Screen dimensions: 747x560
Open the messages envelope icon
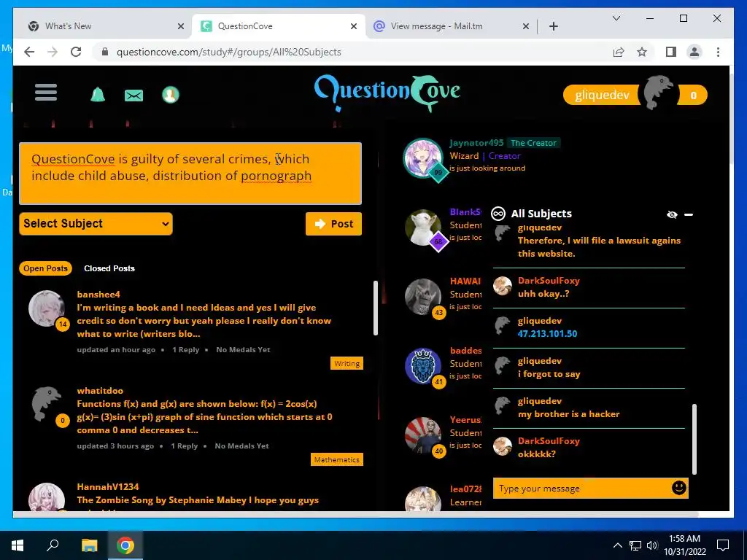pyautogui.click(x=134, y=96)
